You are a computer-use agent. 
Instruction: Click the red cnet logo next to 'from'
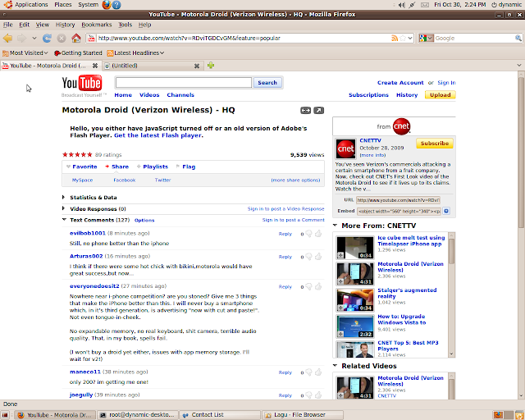(401, 126)
